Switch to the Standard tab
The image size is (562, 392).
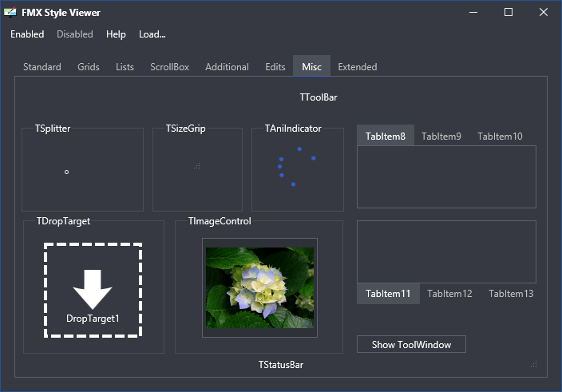tap(42, 66)
